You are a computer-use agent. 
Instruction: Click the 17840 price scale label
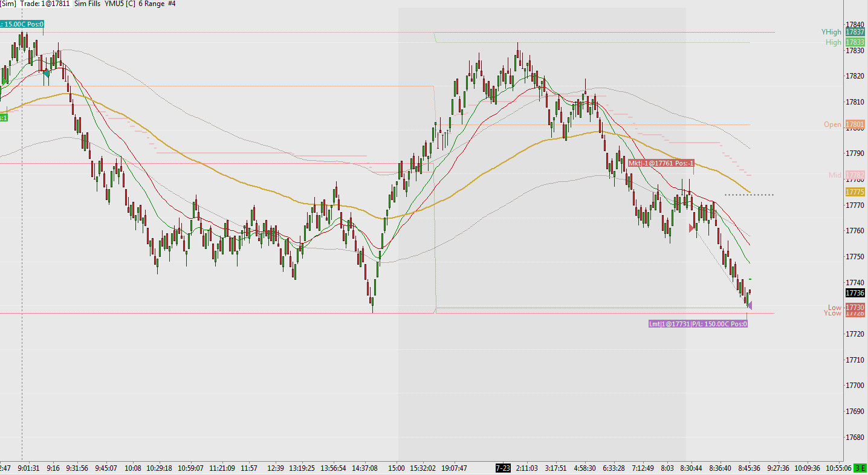(x=855, y=24)
